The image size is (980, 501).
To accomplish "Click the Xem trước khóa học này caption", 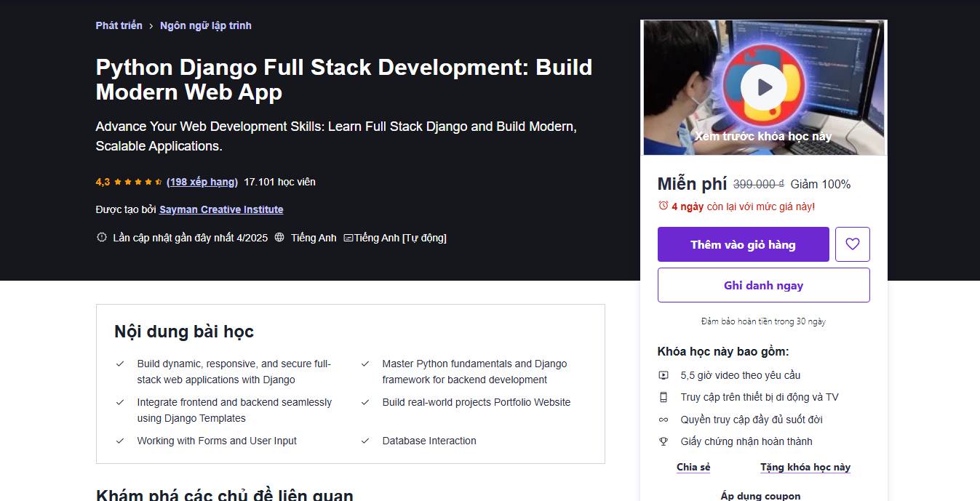I will 763,136.
